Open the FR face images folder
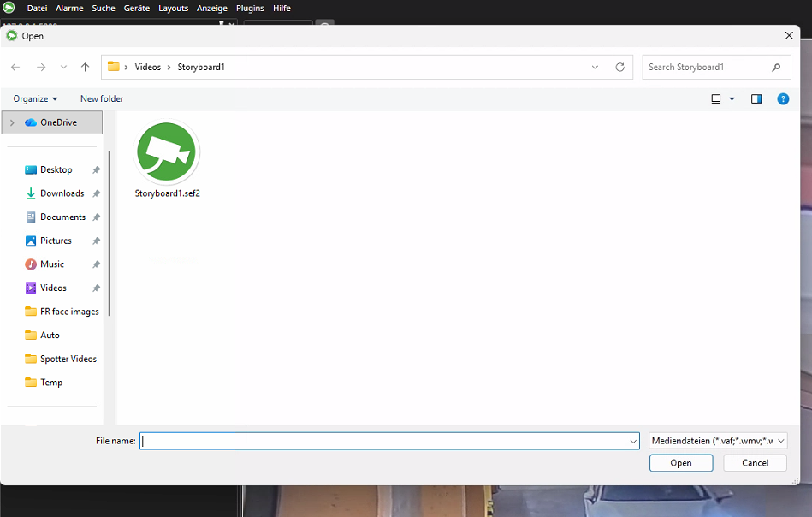This screenshot has width=812, height=517. (68, 312)
